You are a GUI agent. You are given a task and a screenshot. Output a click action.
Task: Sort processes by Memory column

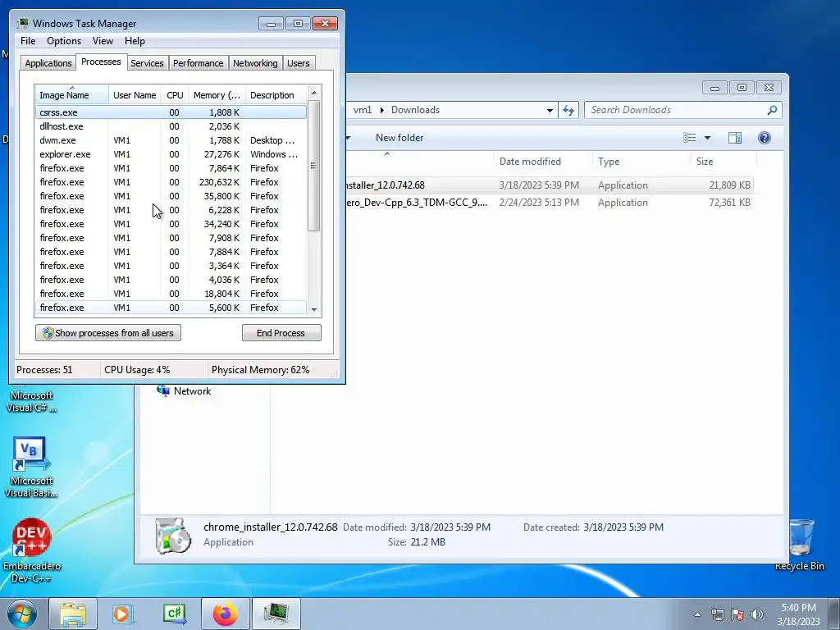217,95
